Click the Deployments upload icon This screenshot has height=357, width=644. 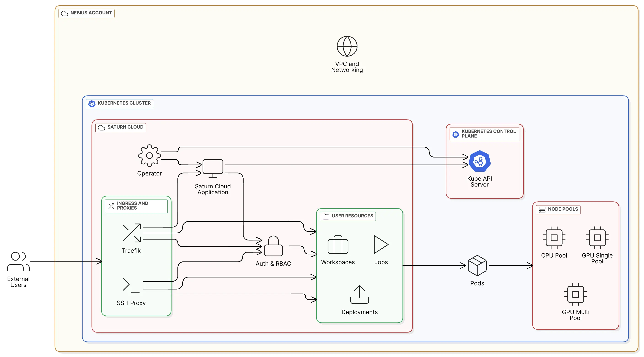(x=360, y=294)
